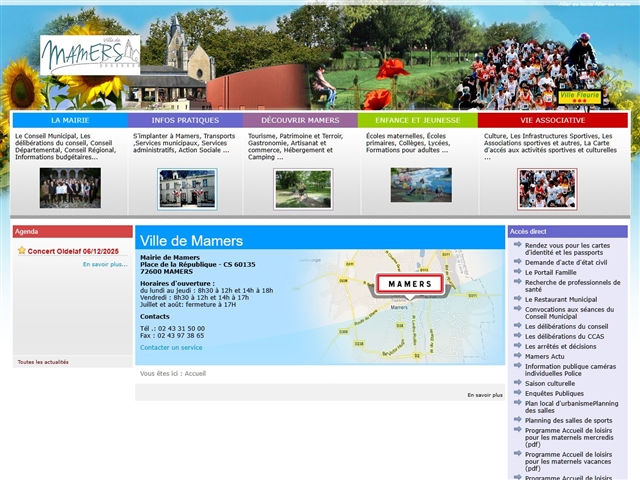
Task: Open Programme Accueil de loisirs maternels vacances pdf
Action: 568,461
